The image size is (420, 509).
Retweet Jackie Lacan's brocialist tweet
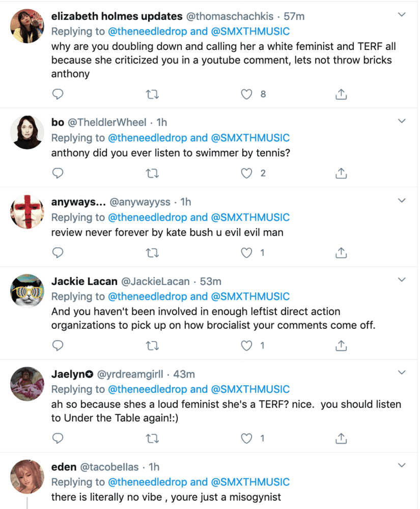tap(152, 346)
